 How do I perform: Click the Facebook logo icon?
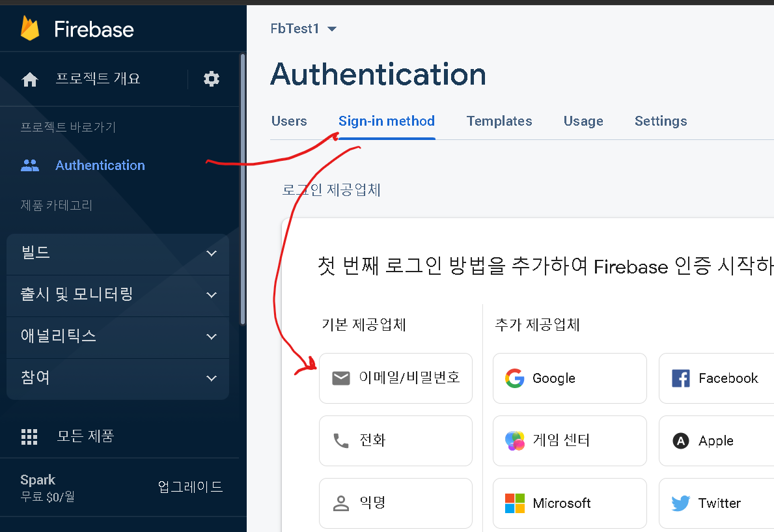[681, 378]
